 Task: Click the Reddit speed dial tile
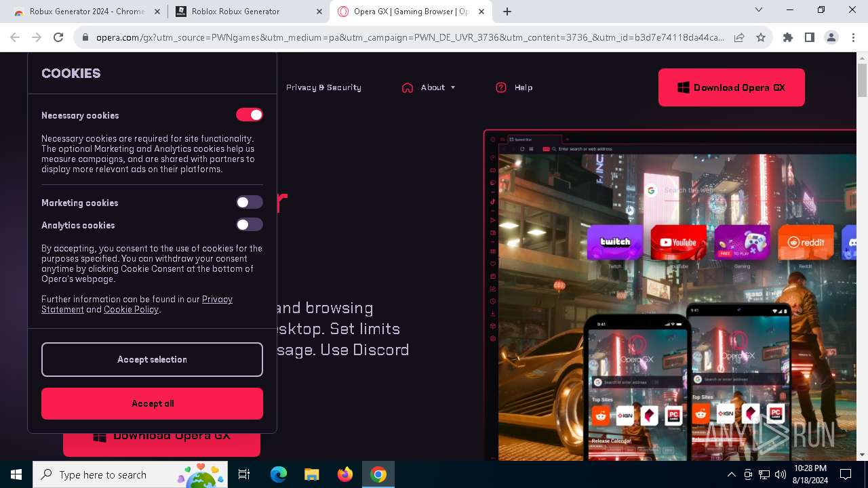pos(806,242)
